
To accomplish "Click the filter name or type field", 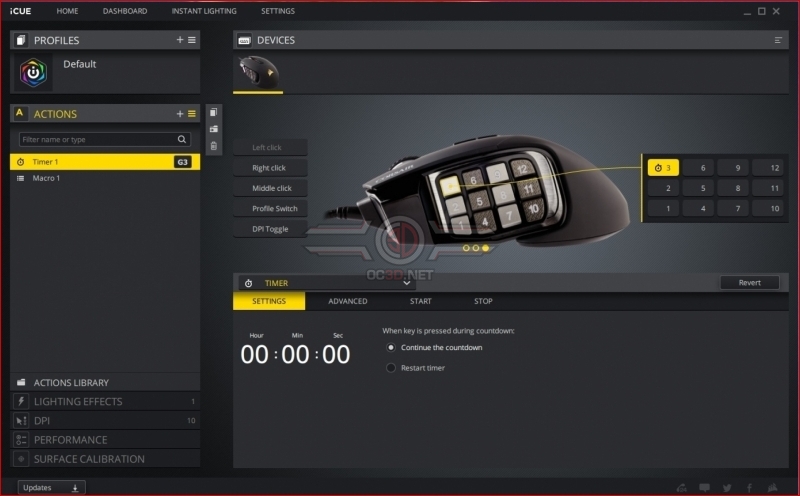I will coord(105,139).
